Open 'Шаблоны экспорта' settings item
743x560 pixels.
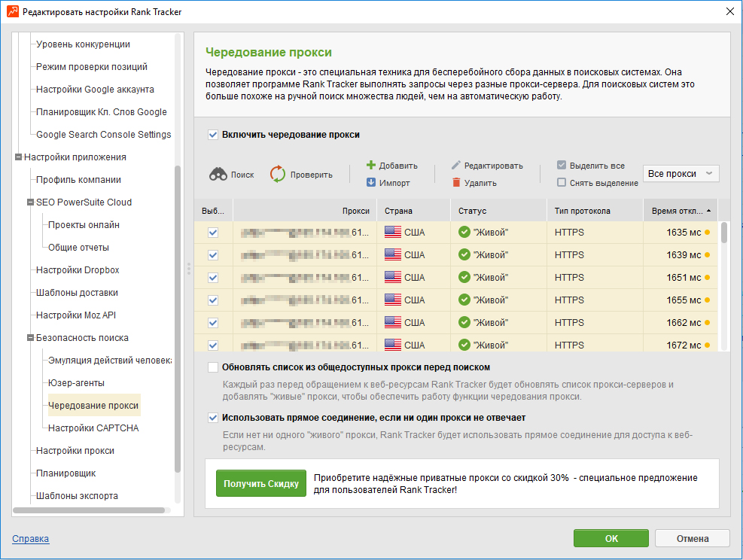tap(77, 495)
